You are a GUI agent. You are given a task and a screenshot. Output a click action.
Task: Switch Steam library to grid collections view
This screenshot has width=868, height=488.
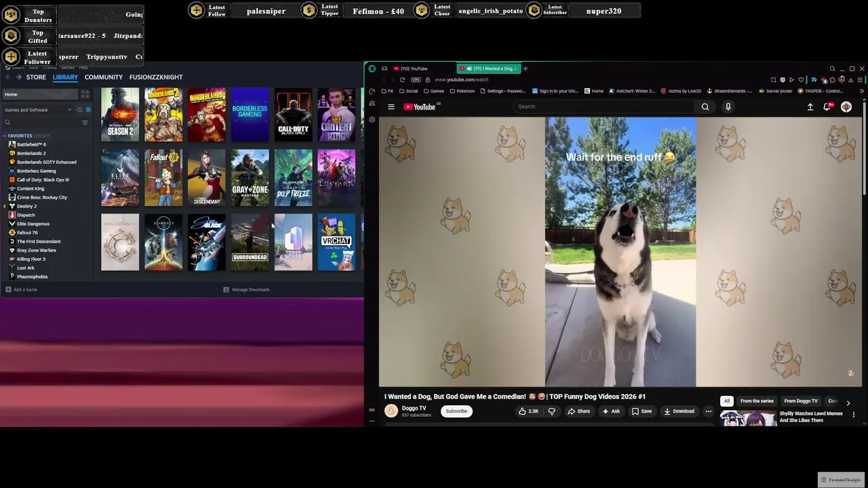point(85,94)
